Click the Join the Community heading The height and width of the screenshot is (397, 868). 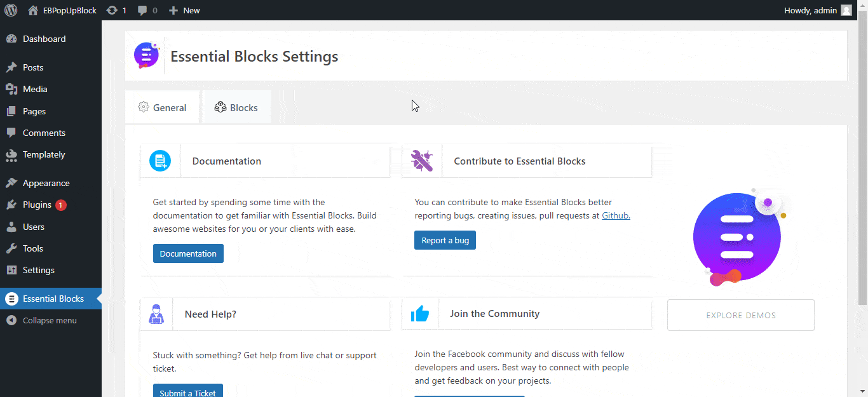coord(495,314)
